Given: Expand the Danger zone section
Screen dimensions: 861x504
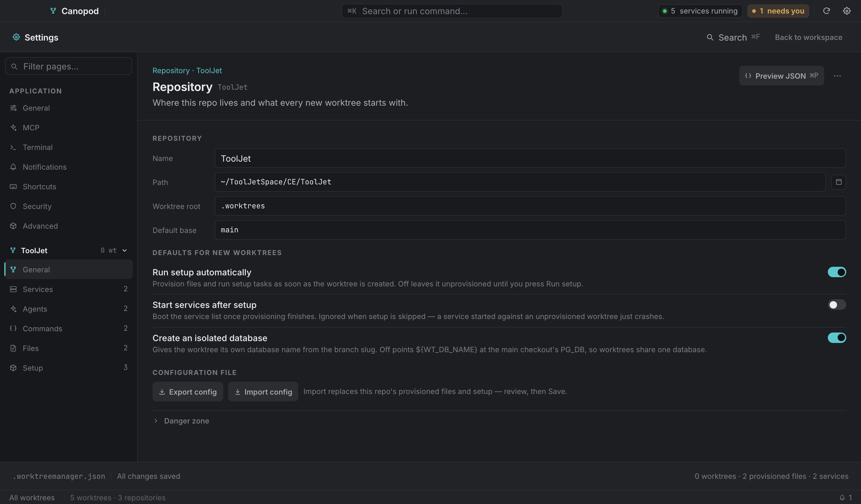Looking at the screenshot, I should coord(181,421).
